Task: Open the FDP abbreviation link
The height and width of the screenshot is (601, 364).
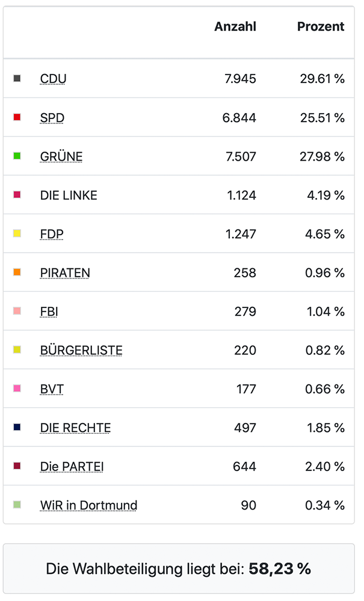Action: point(52,234)
